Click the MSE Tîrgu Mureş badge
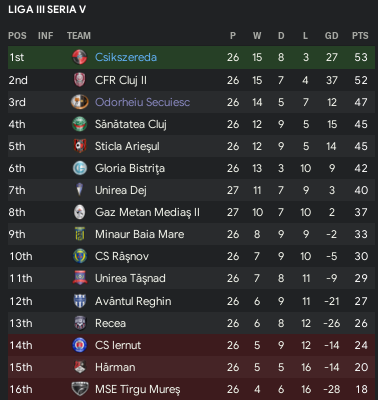Screen dimensions: 378x400 (80, 389)
